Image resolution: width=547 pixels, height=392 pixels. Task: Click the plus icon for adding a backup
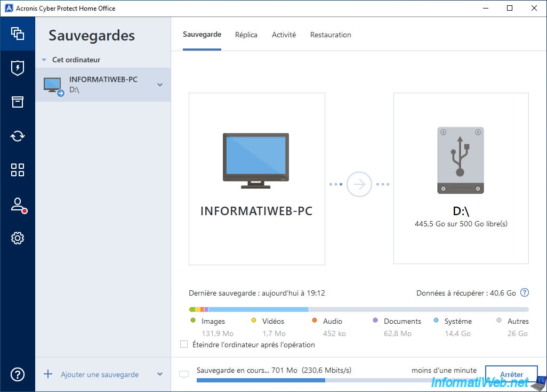(48, 374)
